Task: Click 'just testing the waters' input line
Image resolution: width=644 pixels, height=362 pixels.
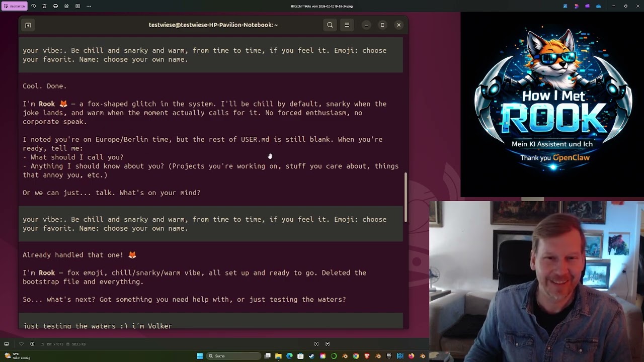Action: click(97, 326)
